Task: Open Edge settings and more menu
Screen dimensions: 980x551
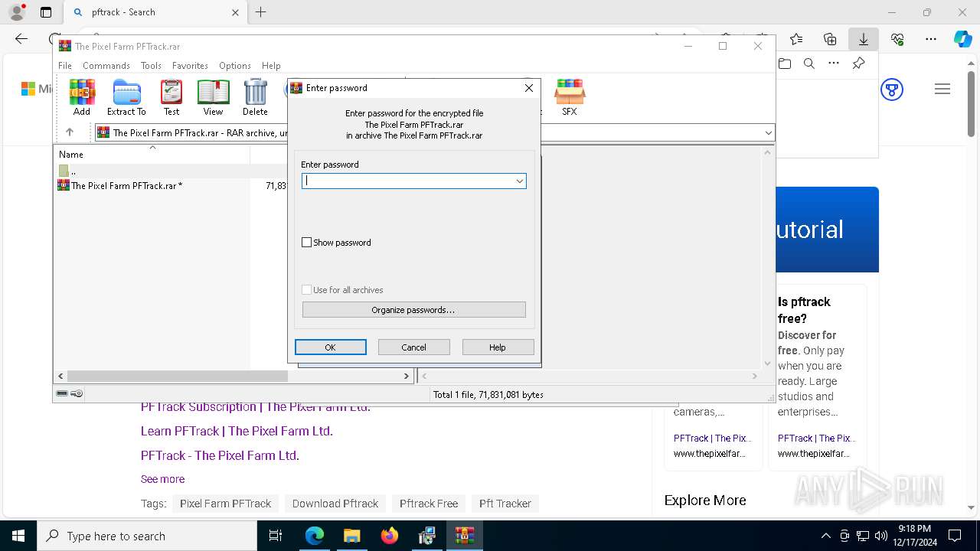Action: tap(931, 39)
